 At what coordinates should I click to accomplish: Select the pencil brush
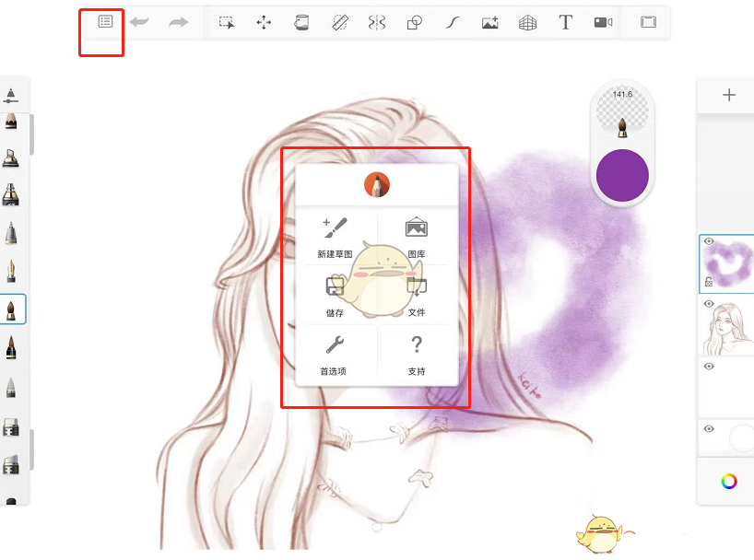coord(10,122)
